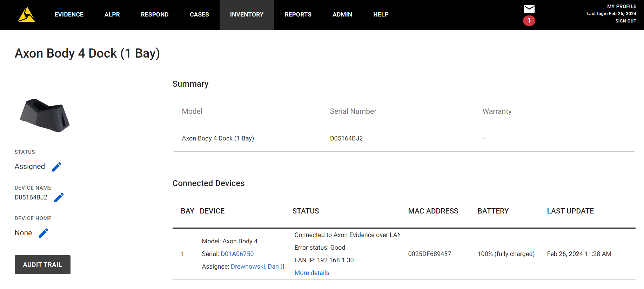
Task: Click the Axon logo icon
Action: tap(27, 15)
